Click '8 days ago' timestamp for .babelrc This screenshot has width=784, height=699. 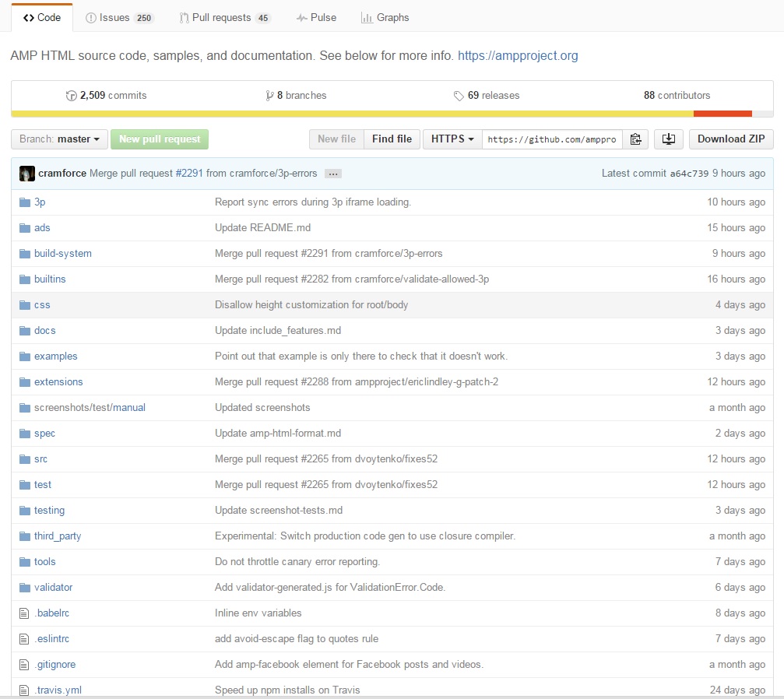pos(740,613)
